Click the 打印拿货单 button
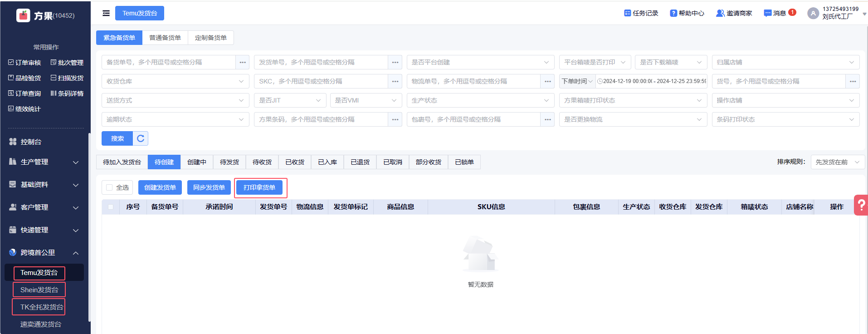Image resolution: width=868 pixels, height=334 pixels. click(259, 187)
